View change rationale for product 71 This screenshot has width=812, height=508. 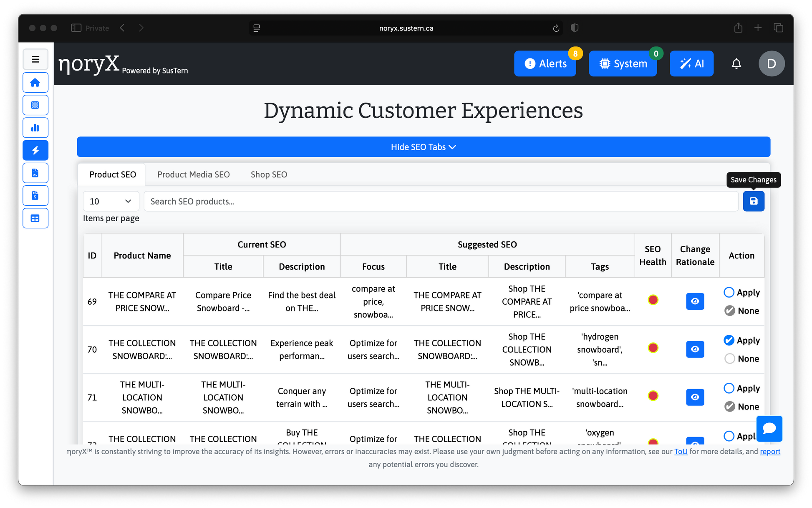click(695, 397)
